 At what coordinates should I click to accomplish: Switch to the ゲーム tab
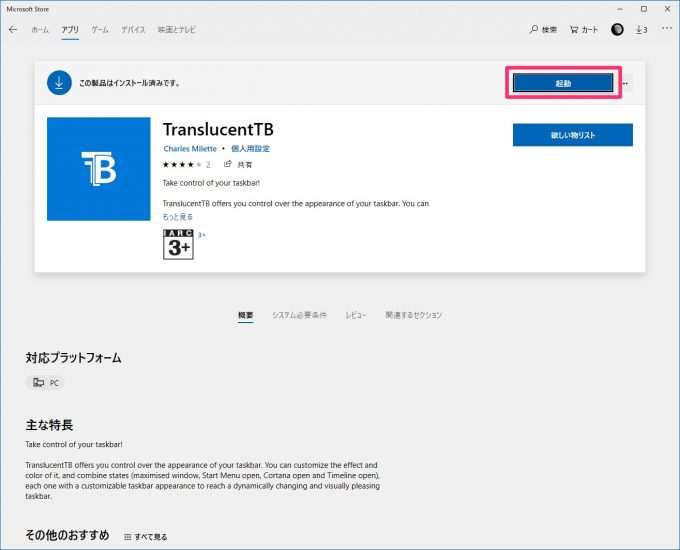click(x=100, y=29)
